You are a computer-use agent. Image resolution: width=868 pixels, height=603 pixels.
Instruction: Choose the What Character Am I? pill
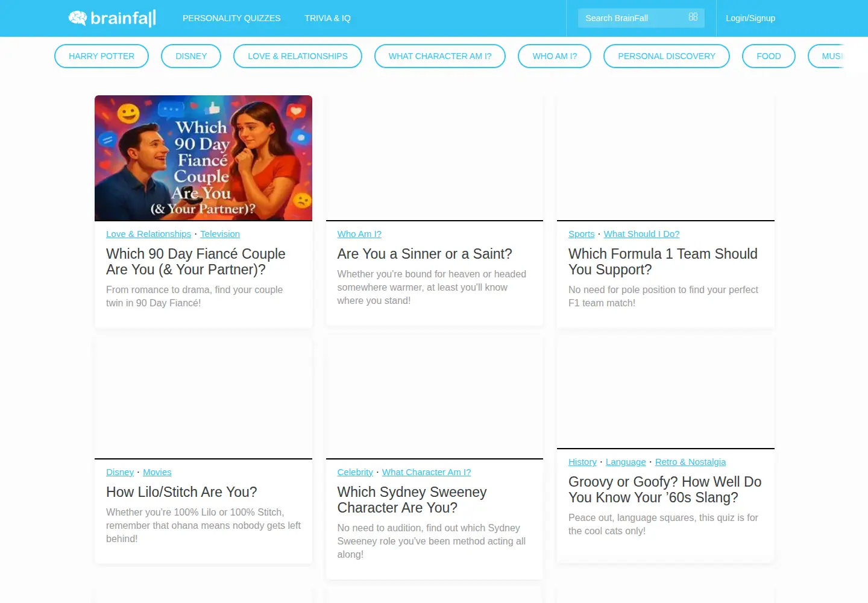tap(440, 56)
